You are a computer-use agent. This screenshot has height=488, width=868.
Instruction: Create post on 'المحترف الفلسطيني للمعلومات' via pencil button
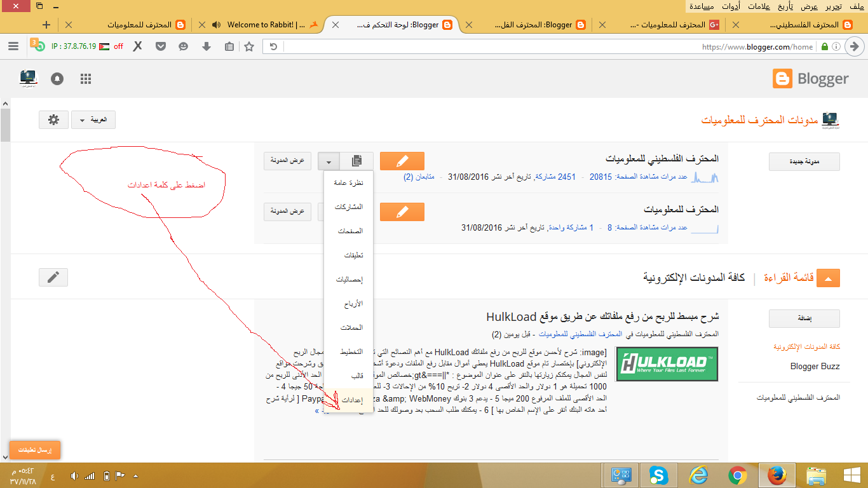(x=402, y=161)
